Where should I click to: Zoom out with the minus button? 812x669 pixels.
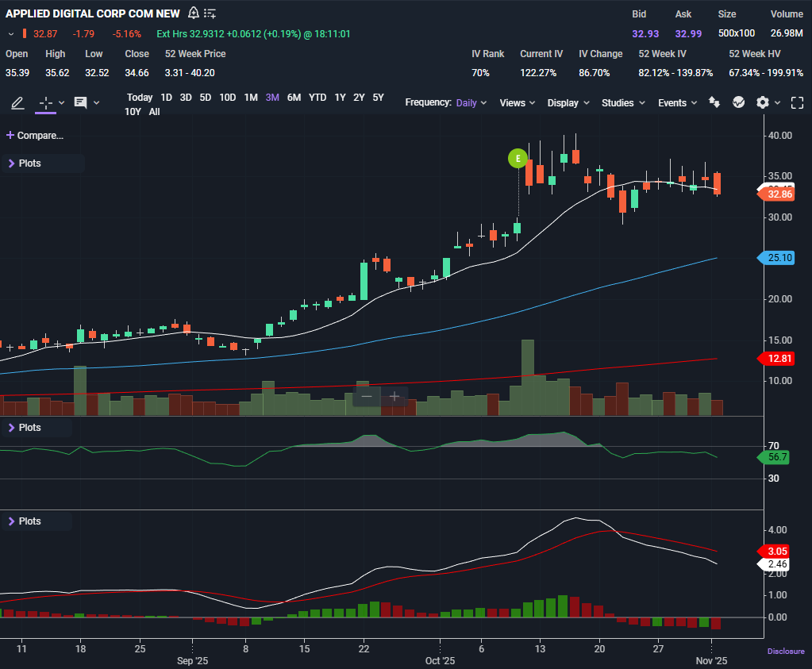pos(367,397)
